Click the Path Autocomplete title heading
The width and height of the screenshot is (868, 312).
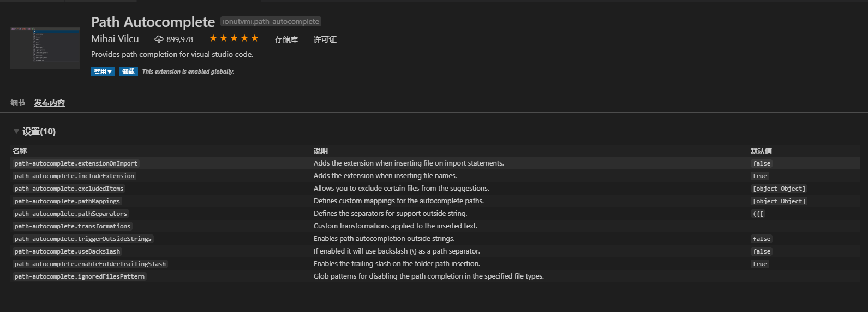click(153, 22)
